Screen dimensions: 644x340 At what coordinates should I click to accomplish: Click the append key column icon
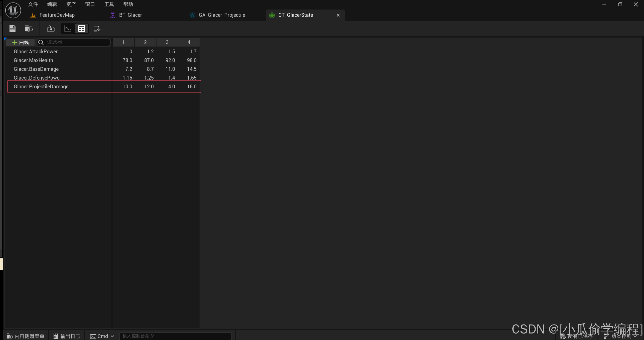97,29
